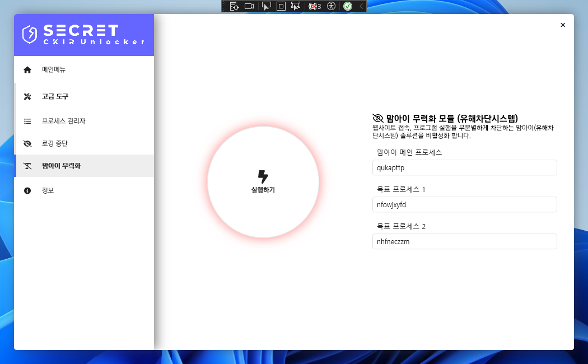The image size is (588, 364).
Task: Click the 맘아이 무력화 모듈 title text
Action: pyautogui.click(x=452, y=119)
